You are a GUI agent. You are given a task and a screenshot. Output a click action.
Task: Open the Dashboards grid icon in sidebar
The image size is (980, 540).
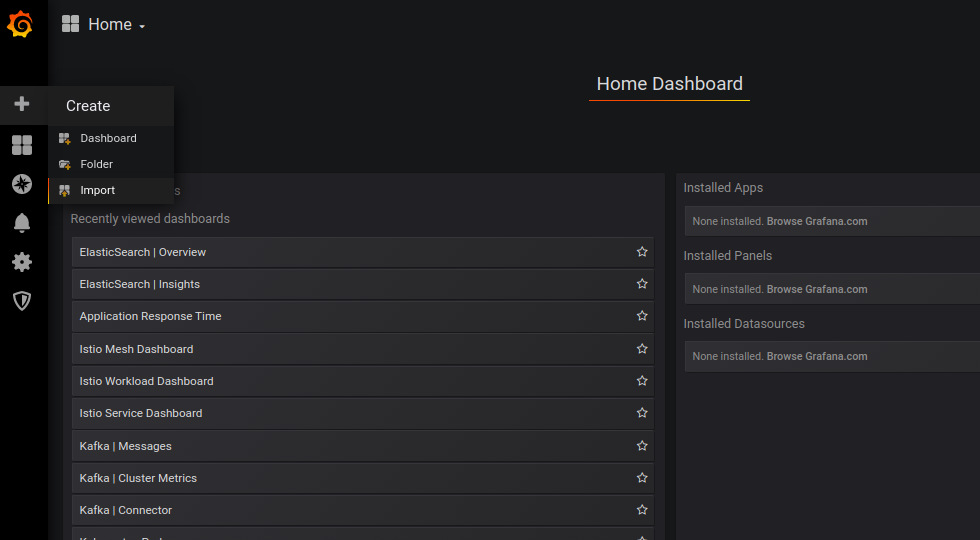coord(22,145)
